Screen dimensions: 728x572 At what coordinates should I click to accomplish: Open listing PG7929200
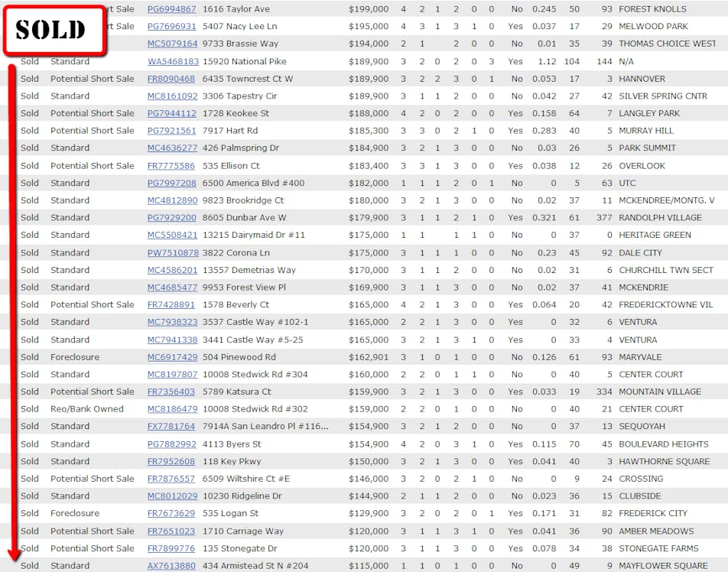(x=172, y=218)
